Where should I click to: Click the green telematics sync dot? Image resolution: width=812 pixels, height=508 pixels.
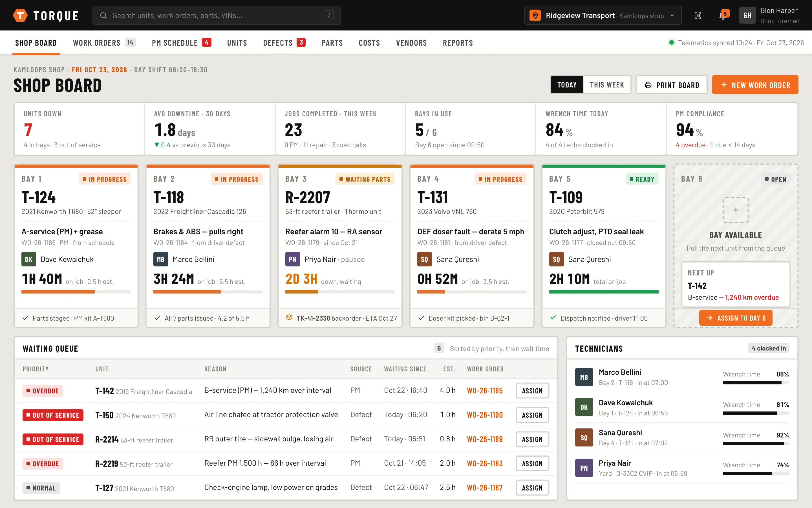pos(671,43)
